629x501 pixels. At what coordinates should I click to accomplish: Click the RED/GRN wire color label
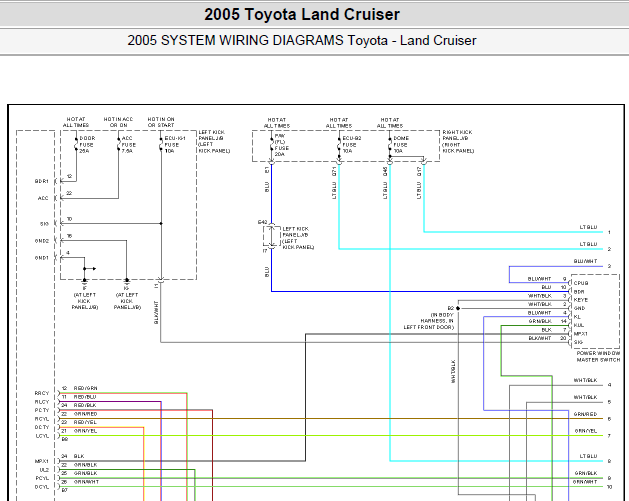(85, 388)
